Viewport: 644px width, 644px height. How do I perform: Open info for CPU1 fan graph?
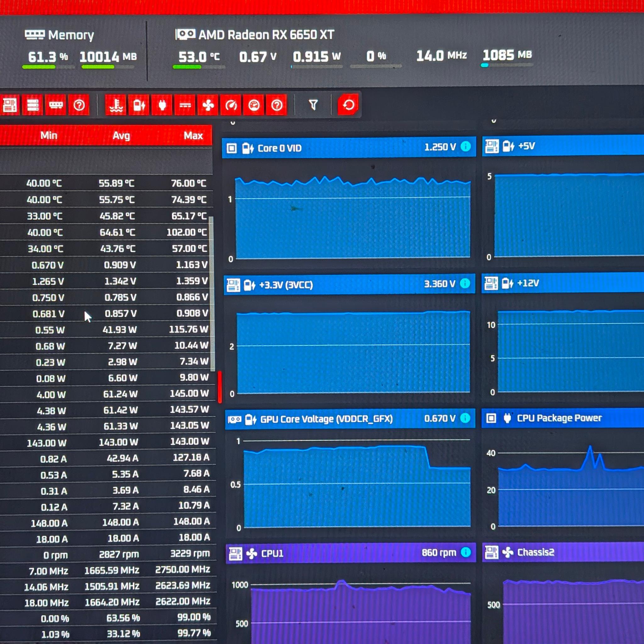pyautogui.click(x=466, y=552)
